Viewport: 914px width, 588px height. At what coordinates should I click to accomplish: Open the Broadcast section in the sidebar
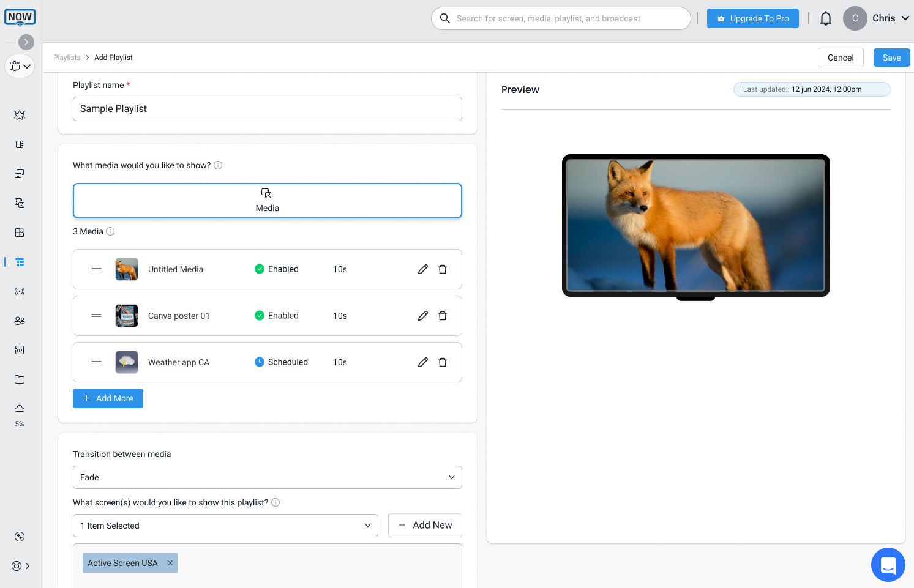tap(19, 291)
